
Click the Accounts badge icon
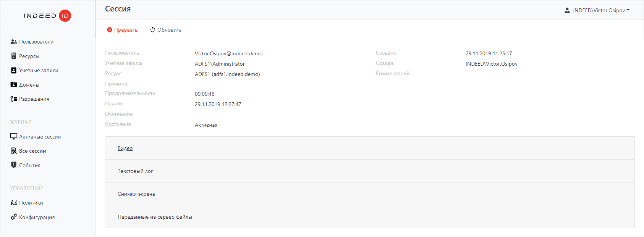coord(14,70)
